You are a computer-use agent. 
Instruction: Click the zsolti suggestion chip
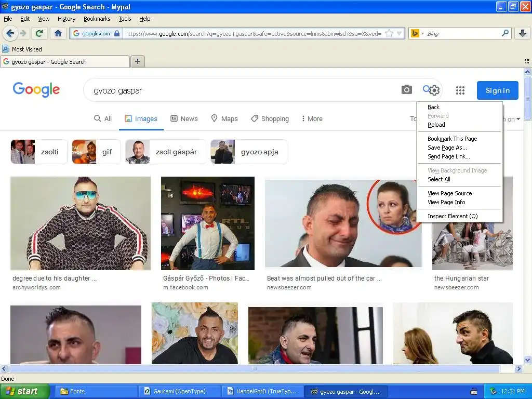click(x=38, y=152)
